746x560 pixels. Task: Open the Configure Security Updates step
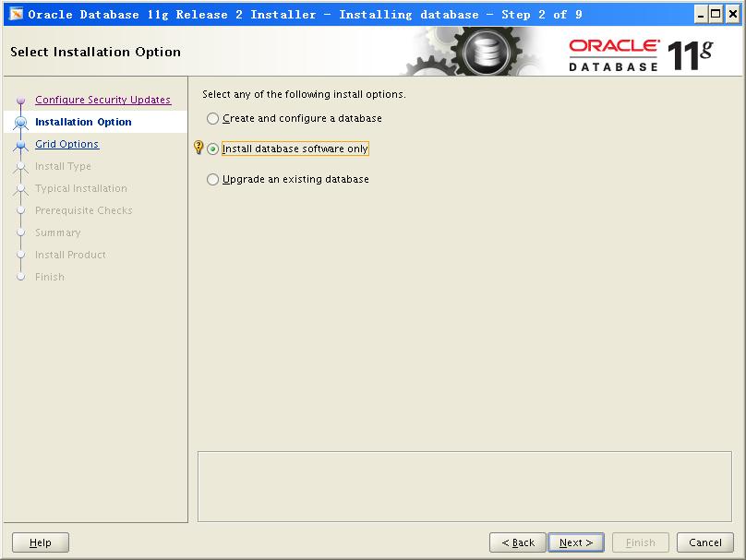point(102,100)
